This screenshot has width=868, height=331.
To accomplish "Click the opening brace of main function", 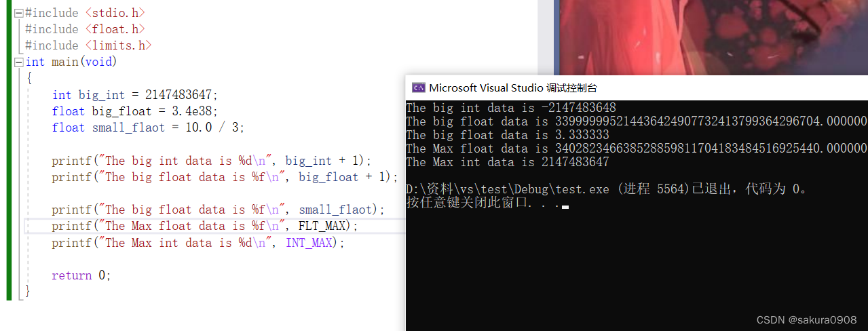I will 29,79.
